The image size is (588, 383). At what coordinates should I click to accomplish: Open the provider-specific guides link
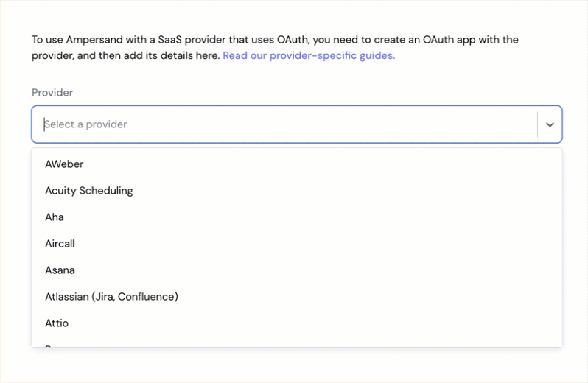point(309,55)
